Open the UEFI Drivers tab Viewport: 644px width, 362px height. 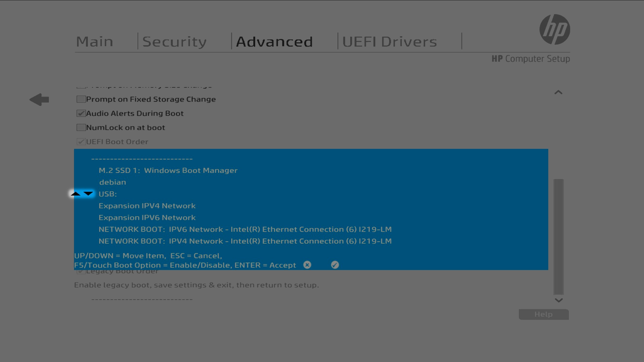389,42
